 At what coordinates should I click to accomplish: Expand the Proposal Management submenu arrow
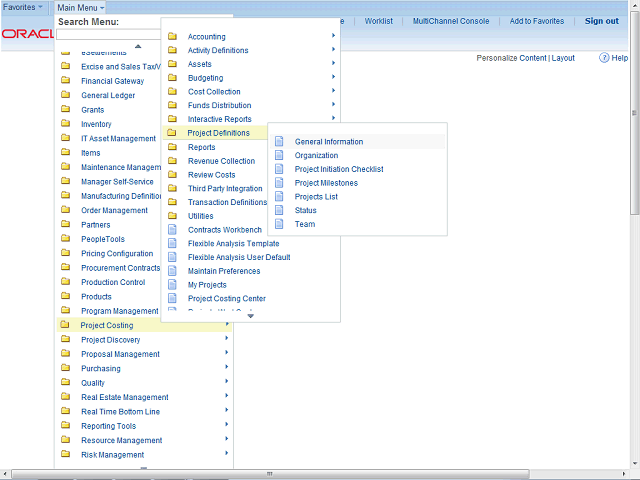(x=227, y=352)
